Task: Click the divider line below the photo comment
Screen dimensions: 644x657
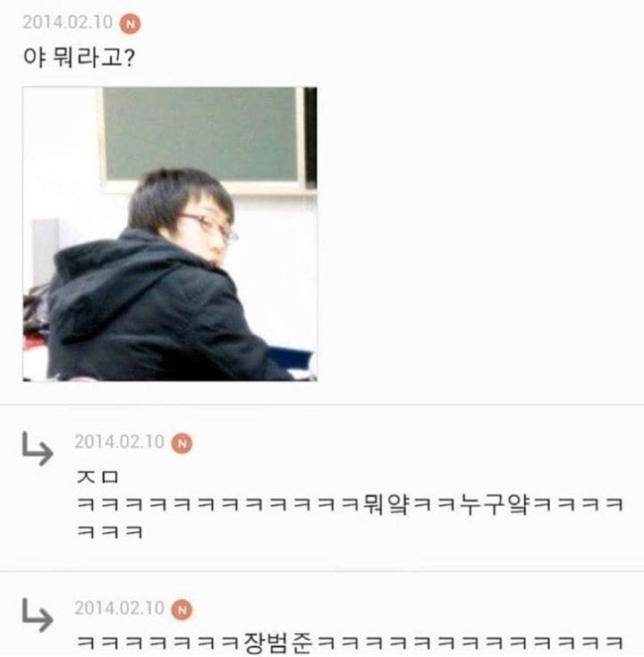Action: (x=322, y=405)
